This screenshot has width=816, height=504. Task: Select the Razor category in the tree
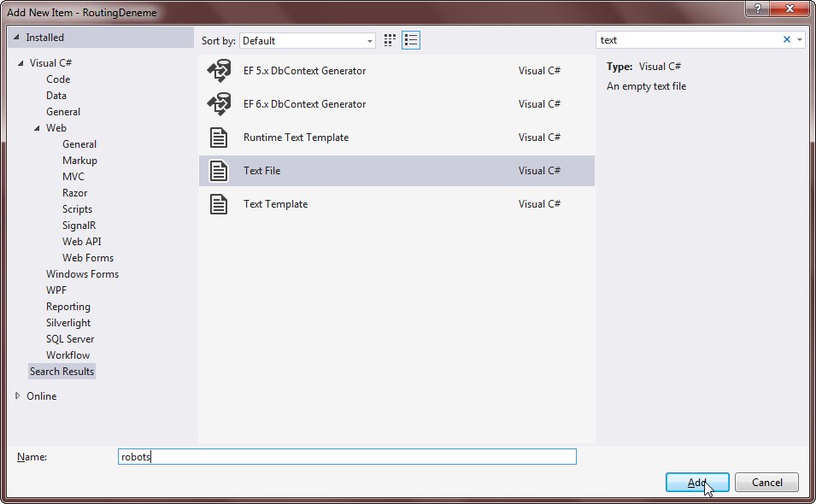coord(75,193)
